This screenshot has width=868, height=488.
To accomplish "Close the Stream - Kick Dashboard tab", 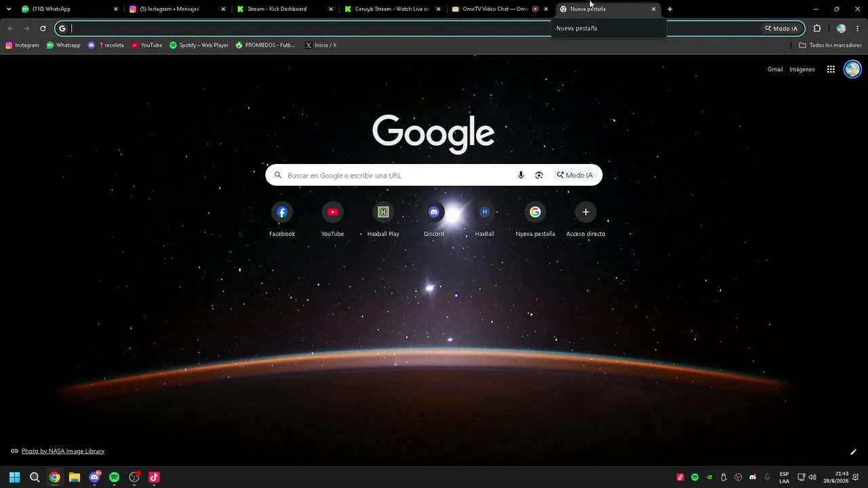I will pyautogui.click(x=331, y=9).
